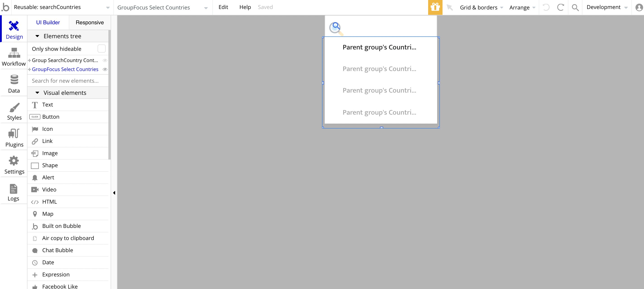Toggle visibility of Group SearchCountry Container
644x289 pixels.
[105, 60]
